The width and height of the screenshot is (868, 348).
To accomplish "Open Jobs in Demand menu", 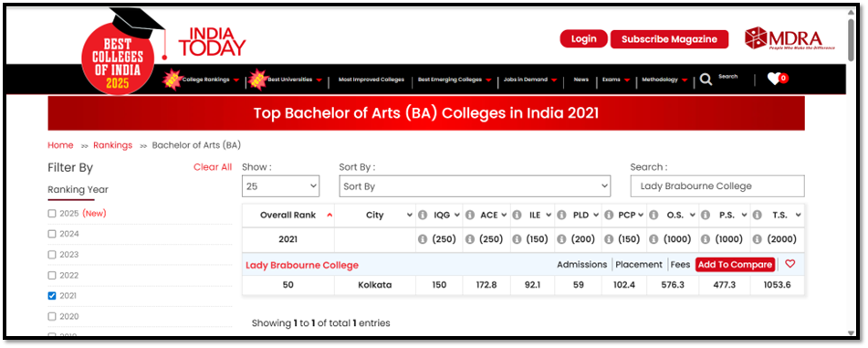I will point(530,79).
